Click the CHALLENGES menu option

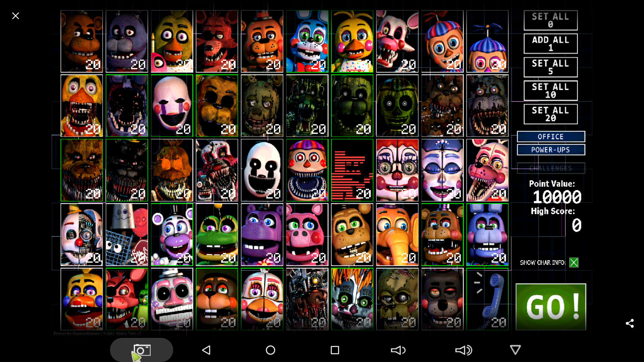(x=551, y=168)
